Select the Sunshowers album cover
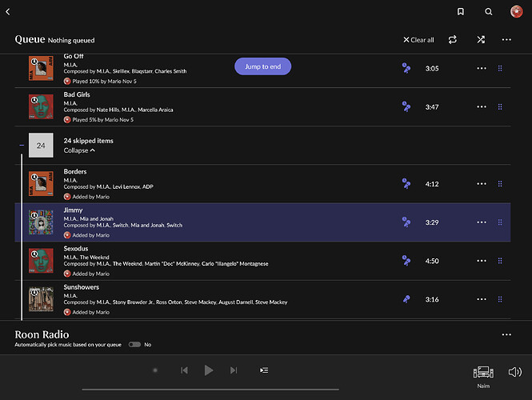 pos(41,299)
